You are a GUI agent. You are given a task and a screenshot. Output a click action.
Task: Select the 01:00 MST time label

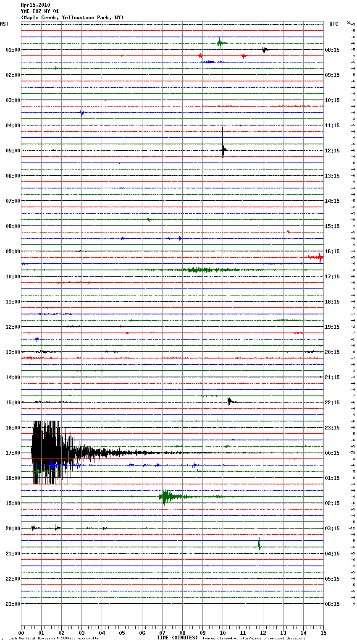click(x=13, y=50)
